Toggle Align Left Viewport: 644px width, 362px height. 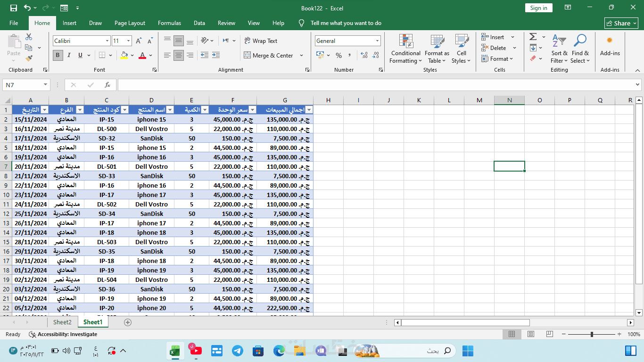coord(167,55)
